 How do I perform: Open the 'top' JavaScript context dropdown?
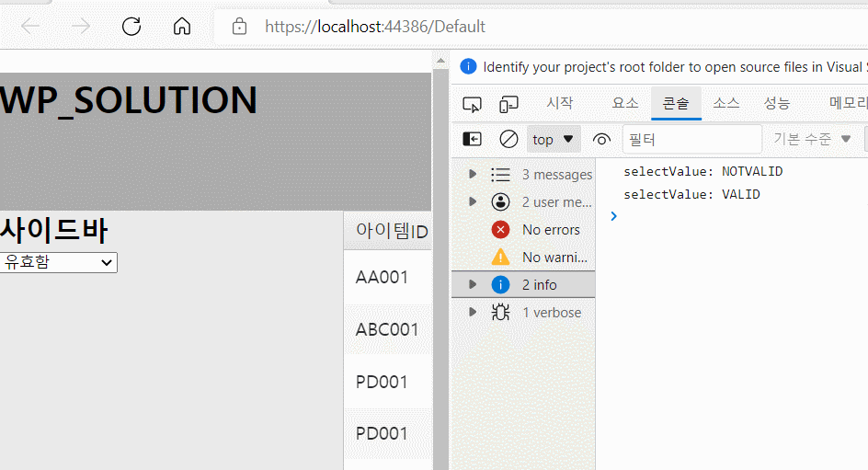[x=554, y=140]
